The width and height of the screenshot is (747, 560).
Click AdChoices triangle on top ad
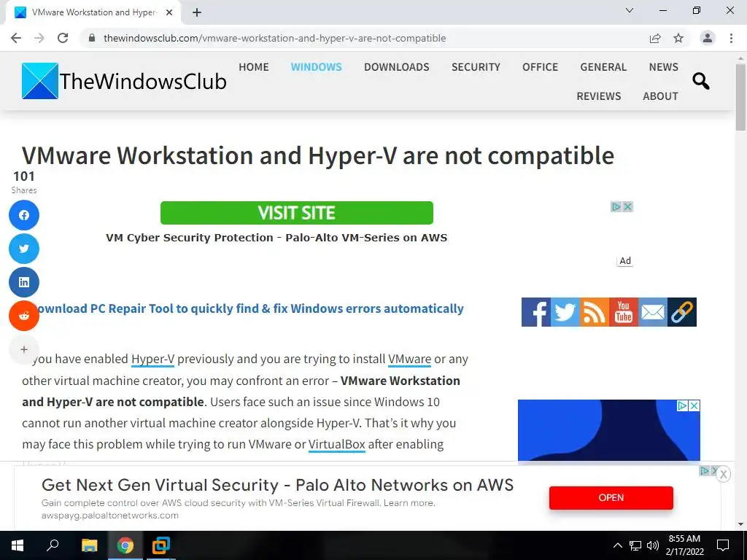[616, 206]
